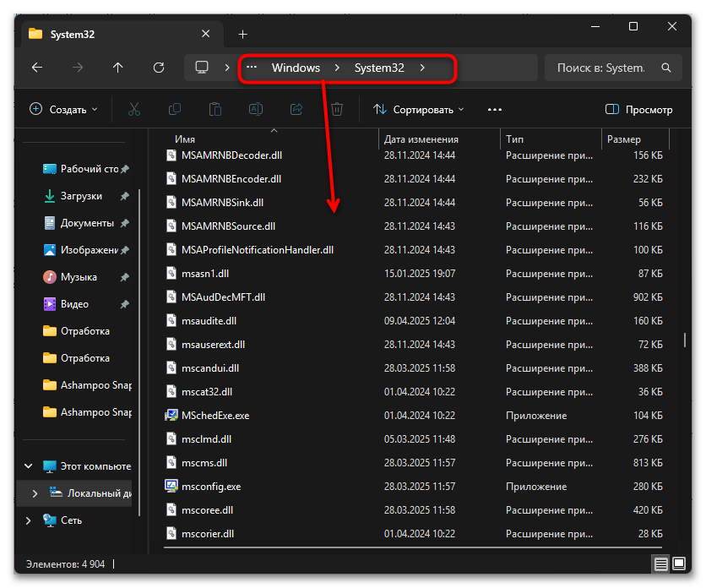Click the file list vertical scrollbar thumb
Screen dimensions: 706x588
tap(684, 340)
